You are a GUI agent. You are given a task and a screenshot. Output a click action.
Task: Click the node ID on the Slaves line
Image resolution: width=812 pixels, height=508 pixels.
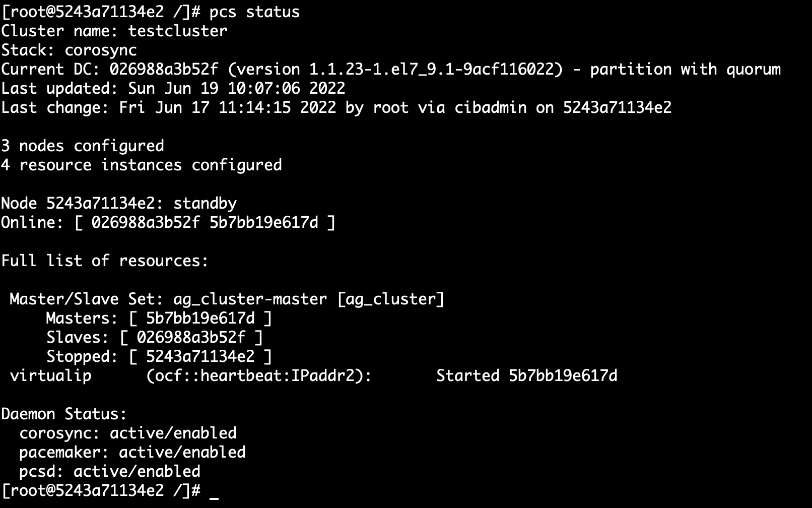(191, 337)
